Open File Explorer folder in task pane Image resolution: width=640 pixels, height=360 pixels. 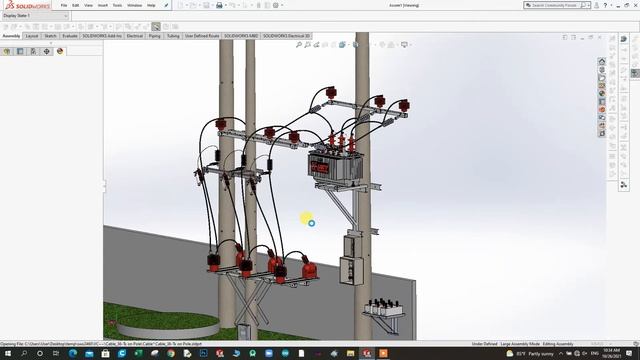[602, 78]
